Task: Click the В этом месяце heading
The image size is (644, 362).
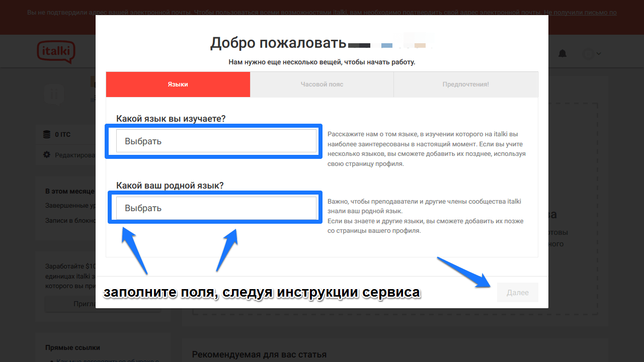Action: pyautogui.click(x=70, y=192)
